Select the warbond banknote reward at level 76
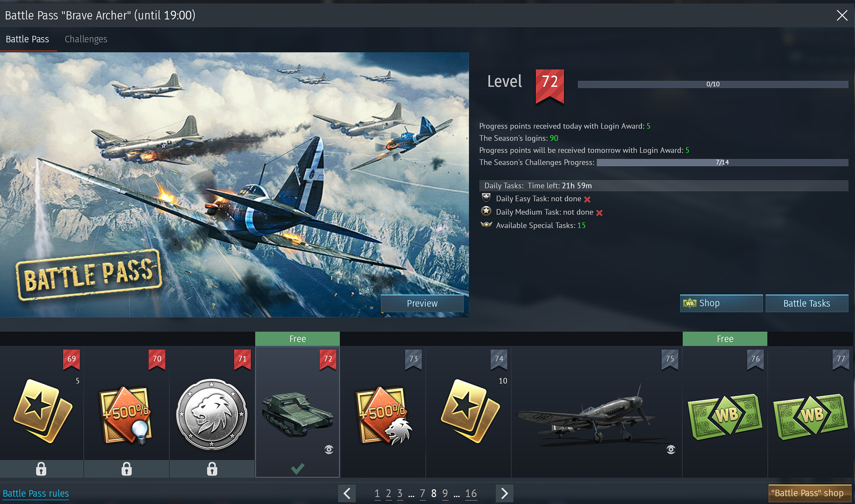Screen dimensions: 855x504 tap(725, 416)
